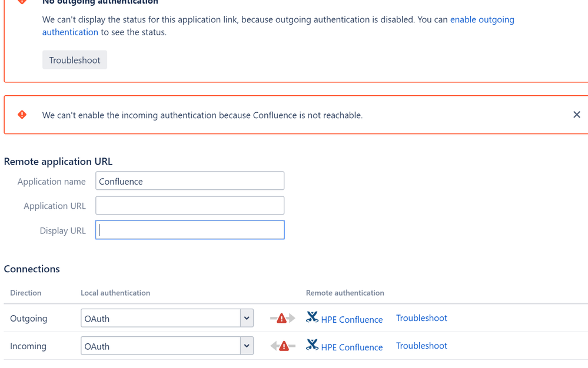Click the outgoing connection warning arrow icon
Screen dimensions: 588x368
click(283, 319)
